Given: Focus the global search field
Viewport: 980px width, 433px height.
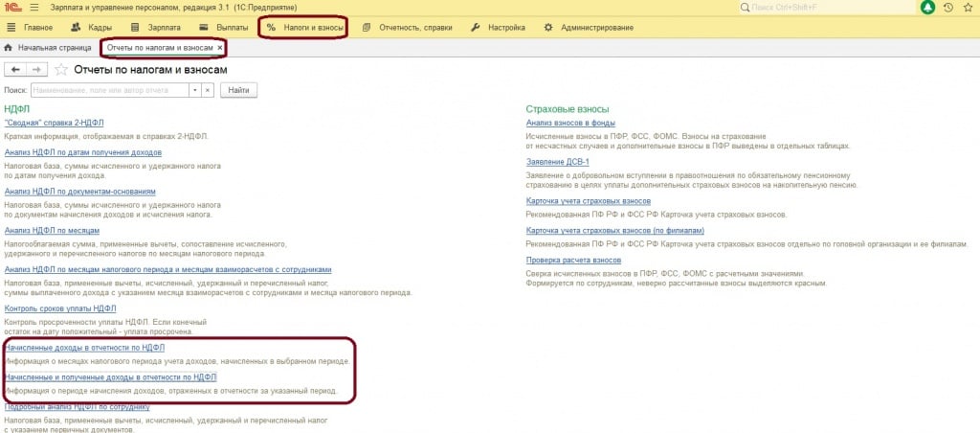Looking at the screenshot, I should pos(827,8).
